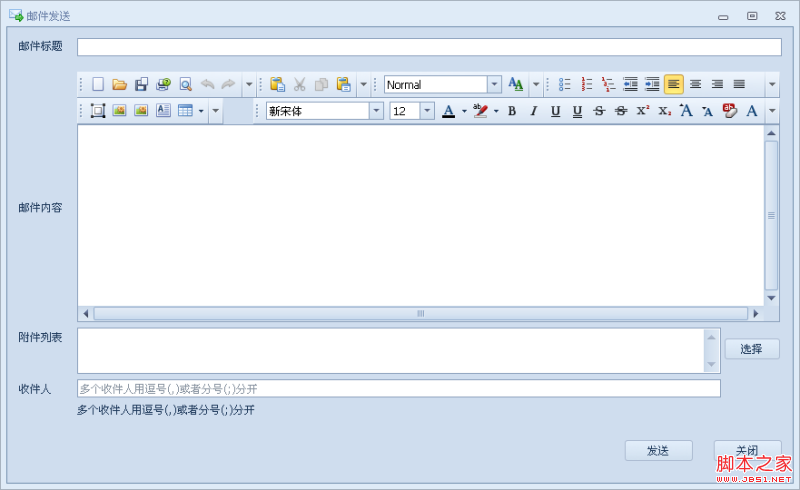The width and height of the screenshot is (800, 490).
Task: Expand the 新宋体 font name dropdown
Action: click(x=376, y=111)
